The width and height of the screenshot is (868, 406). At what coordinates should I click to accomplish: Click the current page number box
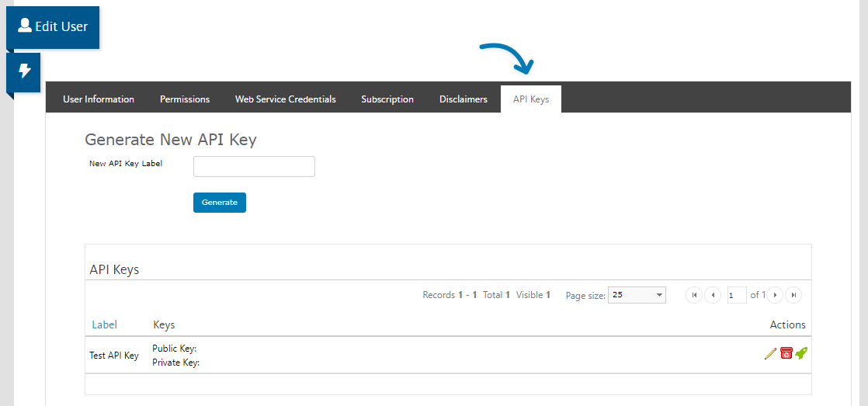(x=737, y=295)
